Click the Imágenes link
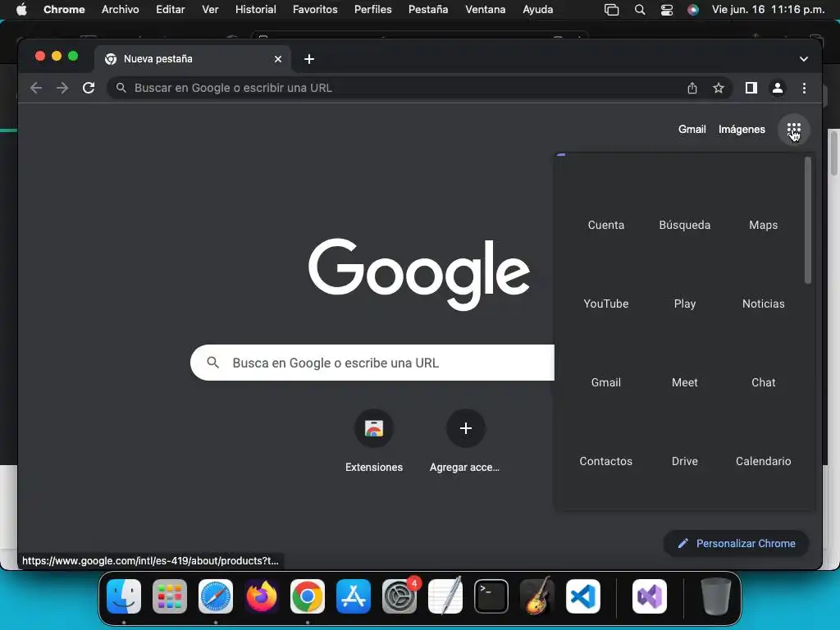The height and width of the screenshot is (630, 840). pos(742,129)
